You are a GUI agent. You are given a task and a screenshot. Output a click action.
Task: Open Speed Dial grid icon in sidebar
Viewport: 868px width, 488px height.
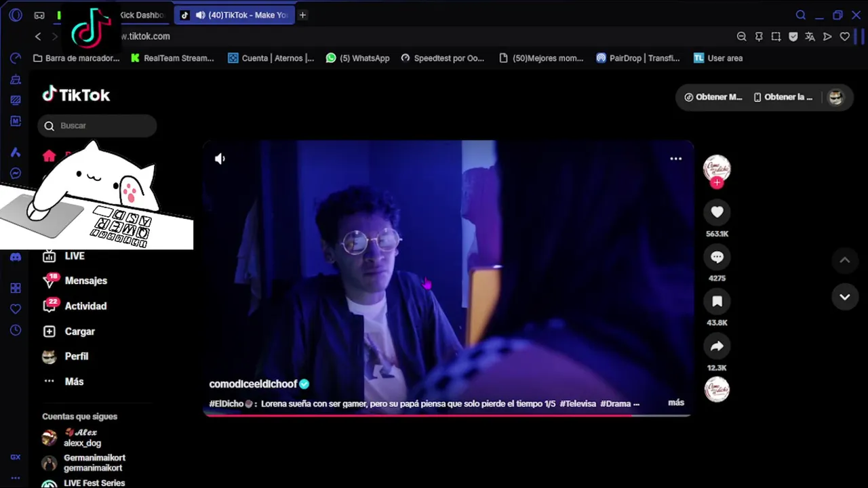(x=16, y=288)
